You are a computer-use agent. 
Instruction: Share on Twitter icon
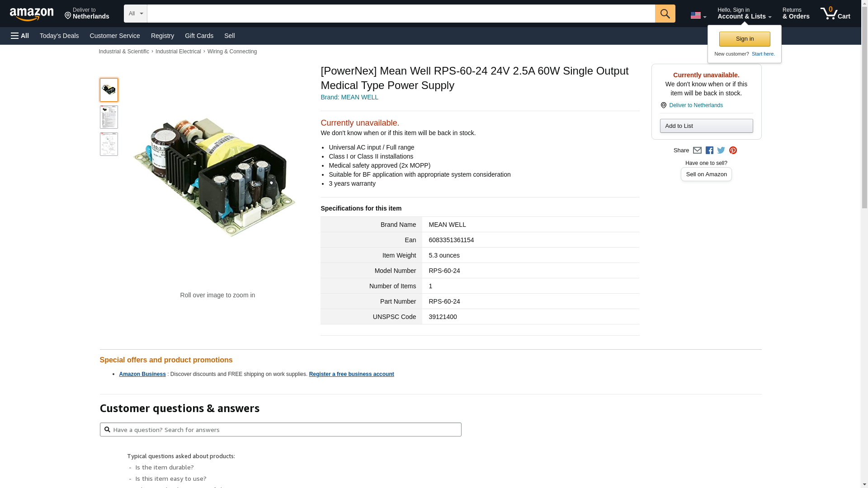721,150
